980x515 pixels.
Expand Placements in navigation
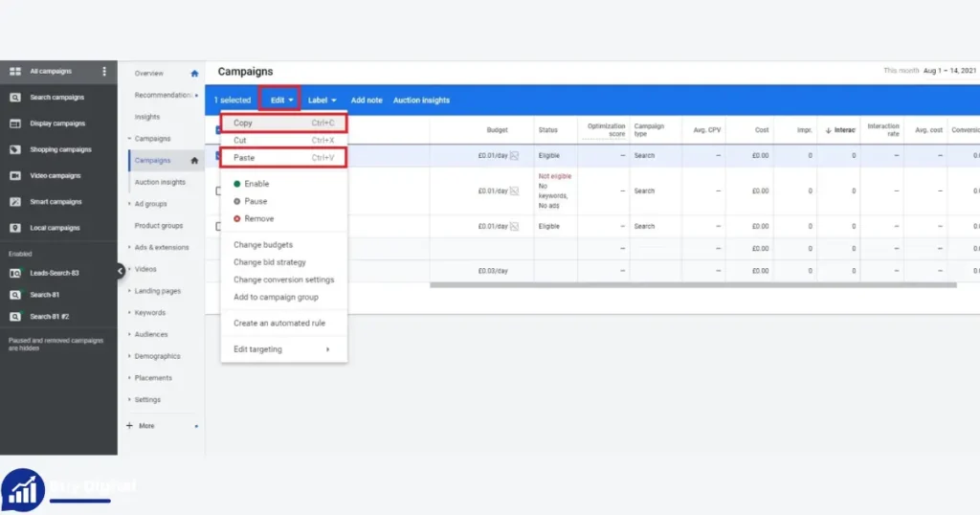(x=129, y=378)
